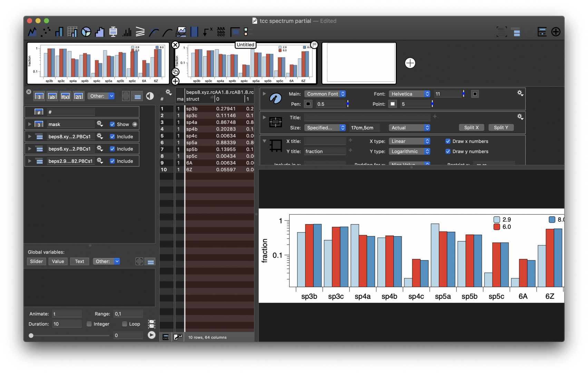Image resolution: width=588 pixels, height=373 pixels.
Task: Select the histogram command icon
Action: 99,32
